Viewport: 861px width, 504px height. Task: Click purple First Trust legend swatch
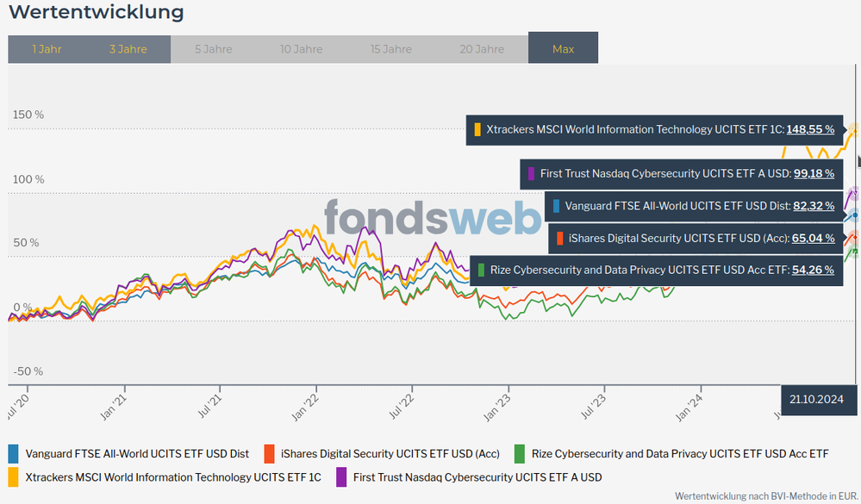click(340, 476)
